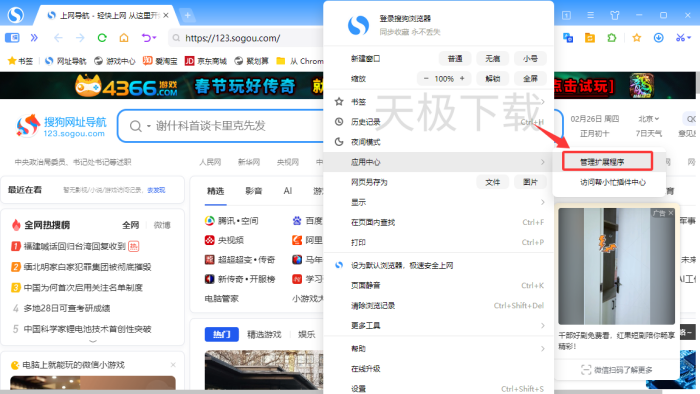This screenshot has width=700, height=394.
Task: Open 游戏中心 bookmark
Action: pyautogui.click(x=115, y=61)
